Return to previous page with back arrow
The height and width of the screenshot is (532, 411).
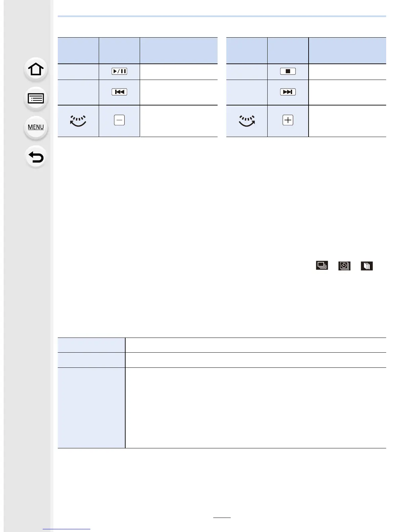pos(36,157)
